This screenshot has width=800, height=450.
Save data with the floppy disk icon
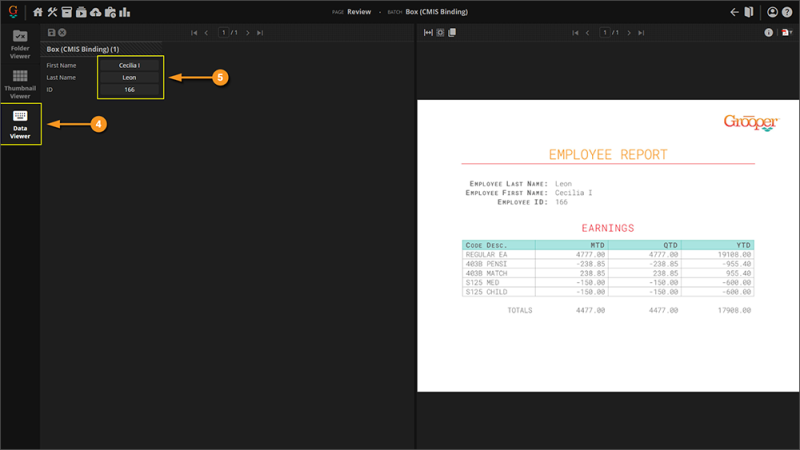(52, 33)
